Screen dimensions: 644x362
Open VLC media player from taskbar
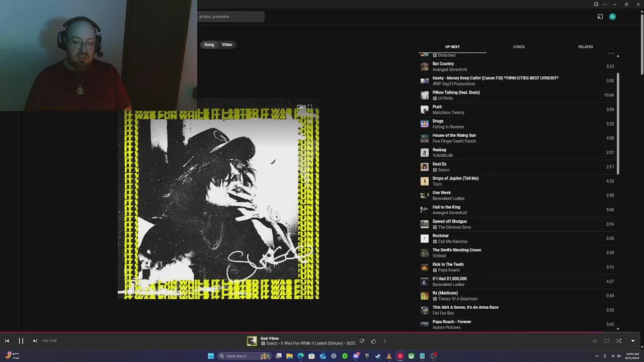[x=389, y=356]
